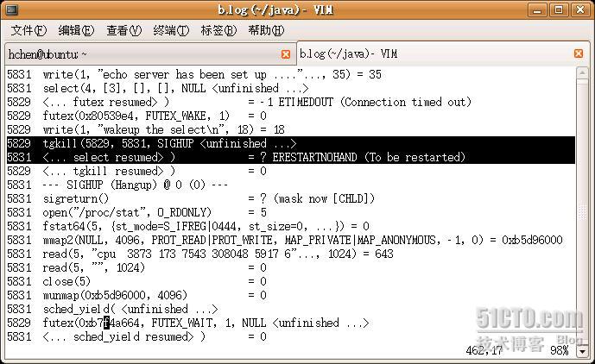Click the 'munmap(0xb5d96000, 4096)' line

tap(137, 295)
